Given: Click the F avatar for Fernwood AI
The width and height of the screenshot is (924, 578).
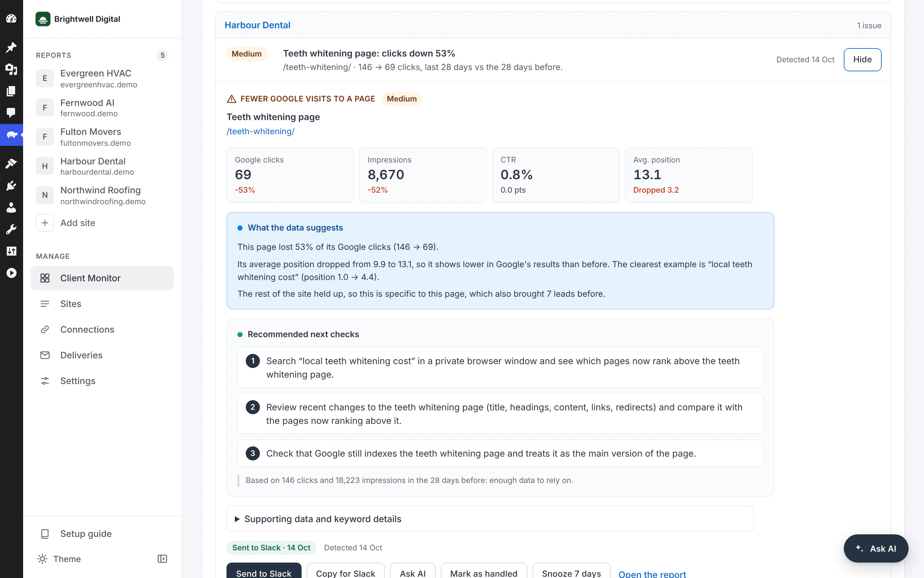Looking at the screenshot, I should (45, 108).
